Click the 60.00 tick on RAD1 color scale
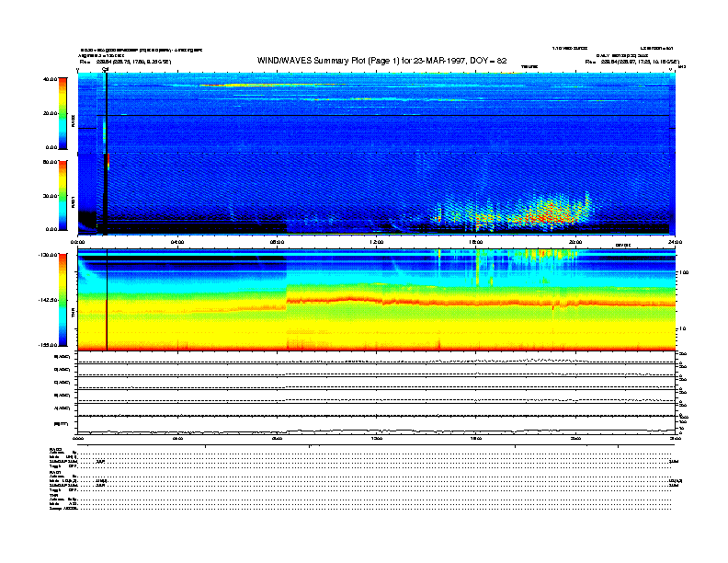728x563 pixels. click(50, 162)
